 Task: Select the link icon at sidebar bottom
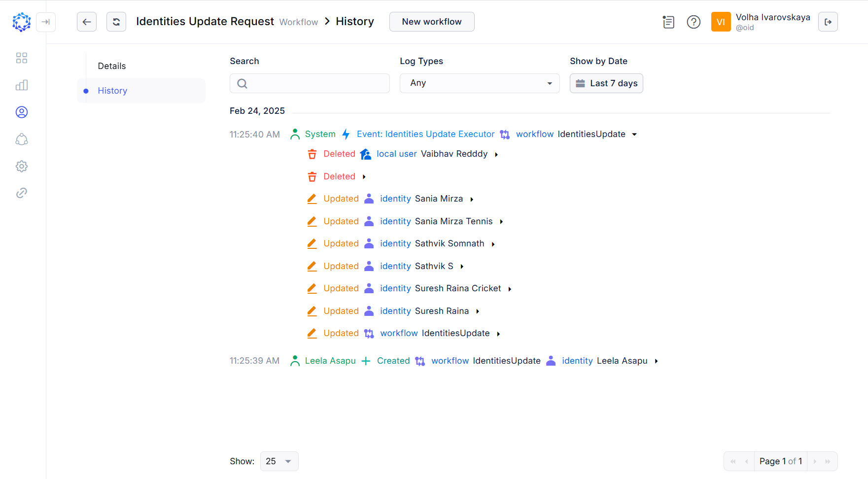pos(21,193)
